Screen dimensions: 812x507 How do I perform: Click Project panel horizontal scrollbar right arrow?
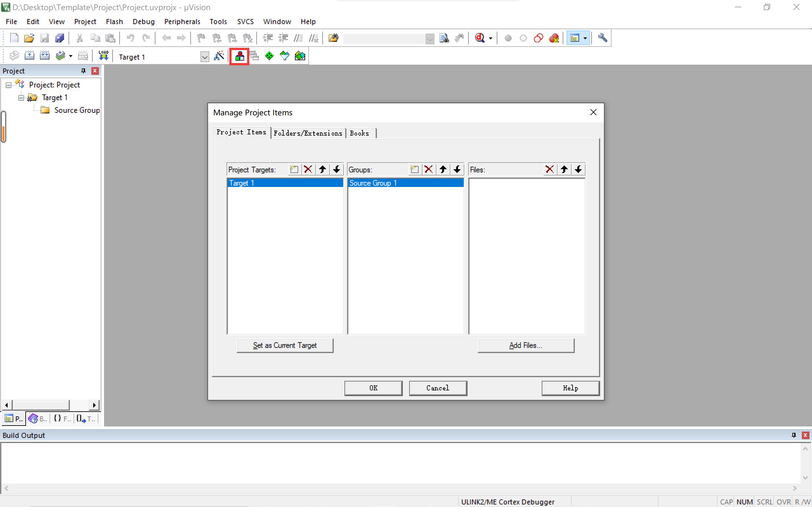[x=94, y=405]
